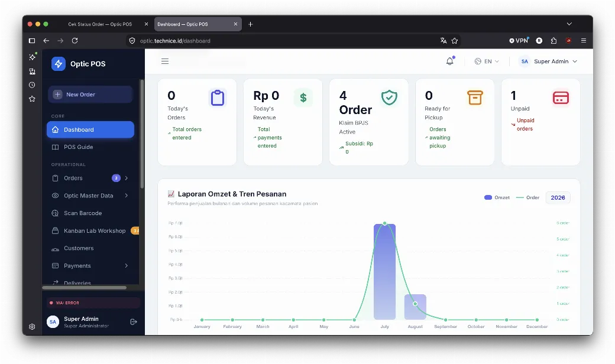This screenshot has height=364, width=615.
Task: Go back to previous page
Action: click(x=46, y=40)
